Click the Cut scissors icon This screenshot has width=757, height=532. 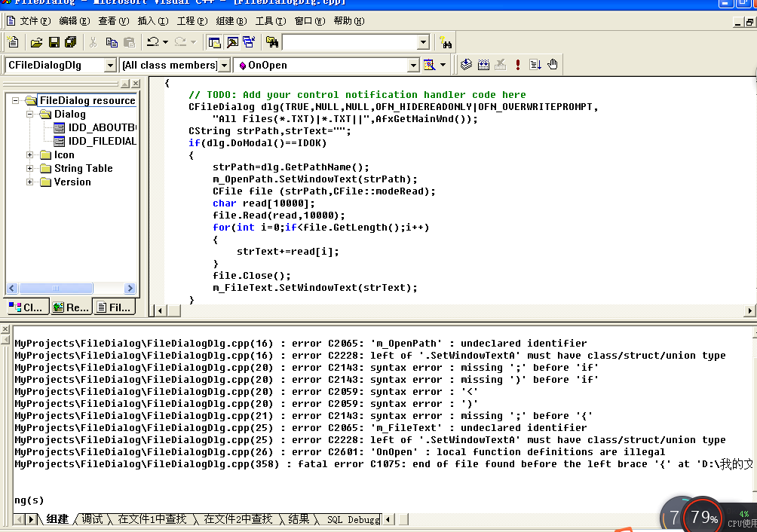[x=93, y=42]
